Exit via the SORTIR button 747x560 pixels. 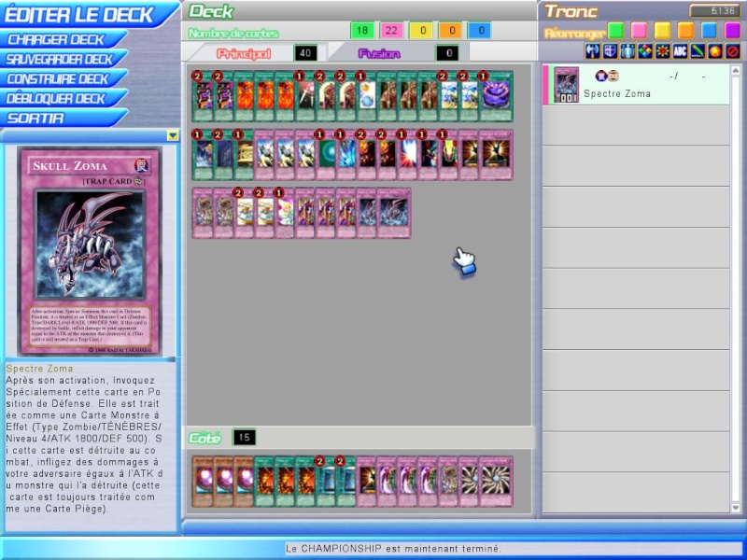tap(62, 118)
